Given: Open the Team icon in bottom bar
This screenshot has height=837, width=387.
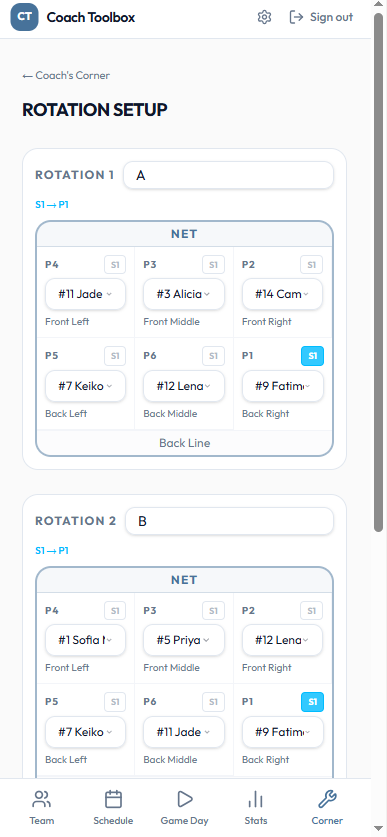Looking at the screenshot, I should pos(42,799).
